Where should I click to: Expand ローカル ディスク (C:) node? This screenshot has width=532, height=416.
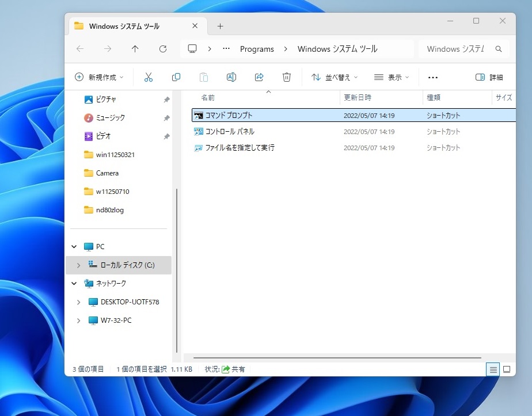[78, 265]
